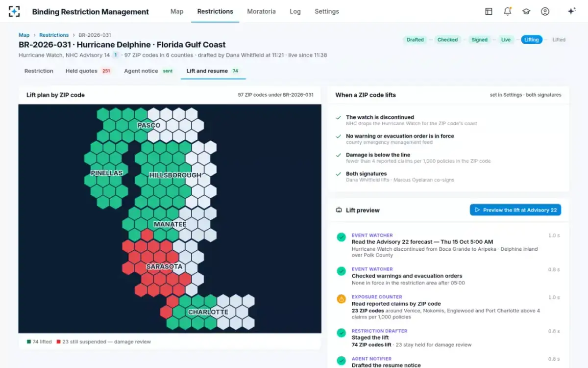Click the Live status step
The width and height of the screenshot is (588, 368).
(x=506, y=40)
